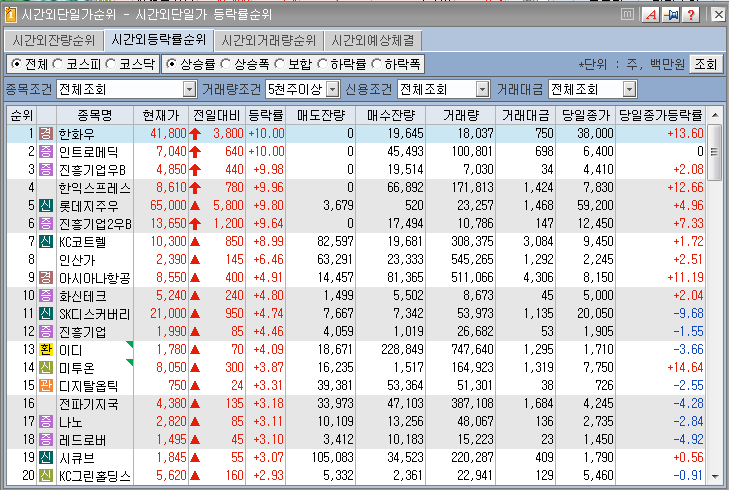Click the 증 badge next to 진흥기업우B

pyautogui.click(x=46, y=170)
